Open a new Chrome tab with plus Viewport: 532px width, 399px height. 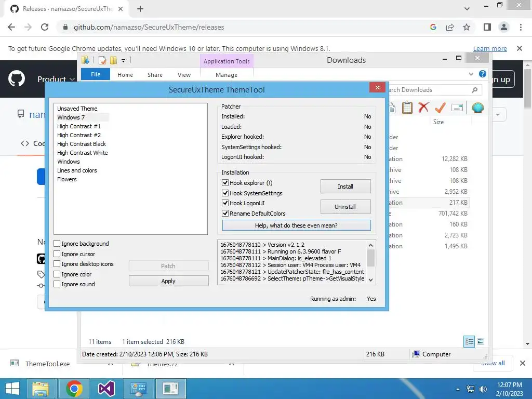point(140,9)
